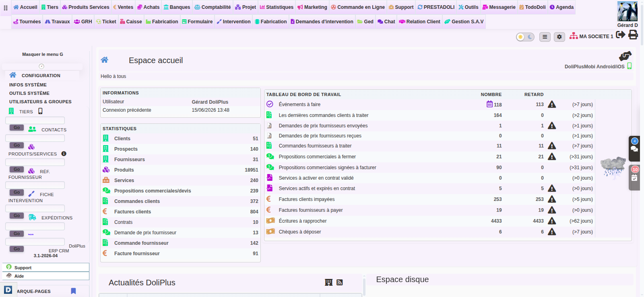
Task: Click the printer icon
Action: click(633, 35)
